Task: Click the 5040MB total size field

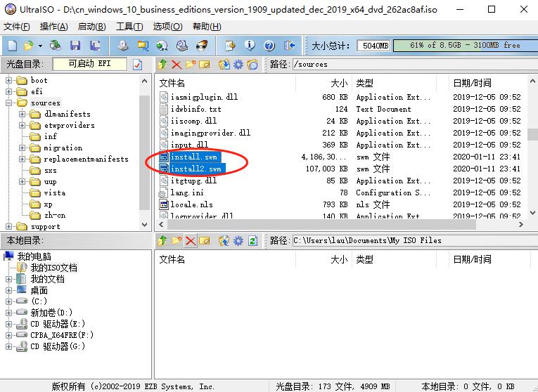Action: pyautogui.click(x=373, y=45)
